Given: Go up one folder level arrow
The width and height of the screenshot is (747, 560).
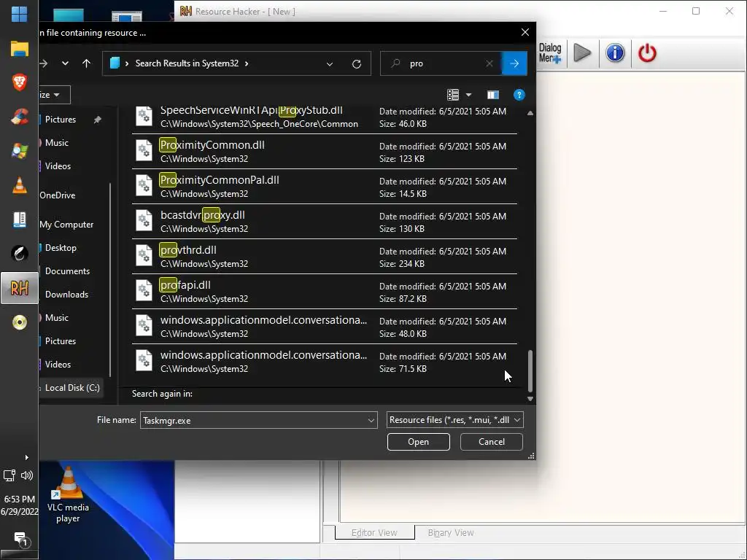Looking at the screenshot, I should click(86, 63).
